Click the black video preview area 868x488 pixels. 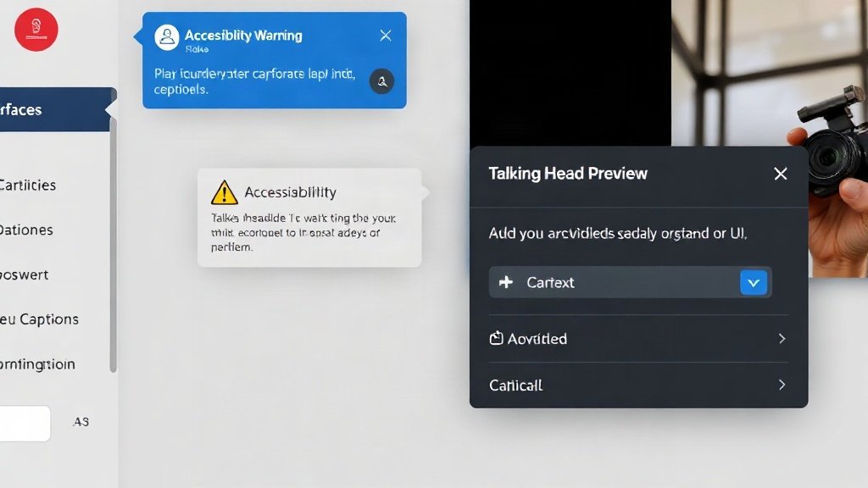(570, 73)
